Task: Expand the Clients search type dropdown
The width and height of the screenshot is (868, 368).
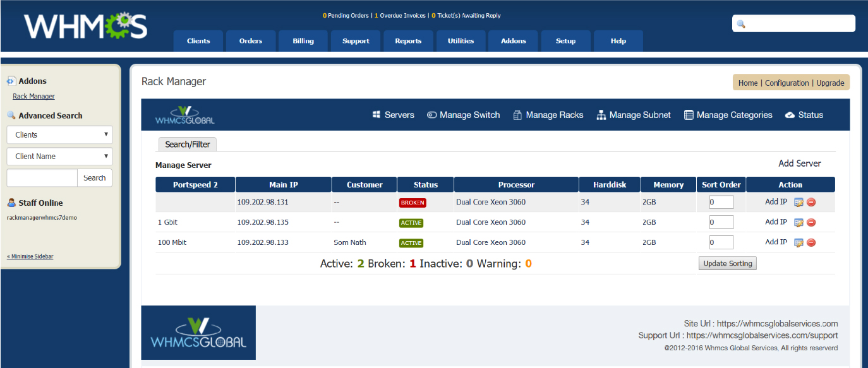Action: click(x=59, y=134)
